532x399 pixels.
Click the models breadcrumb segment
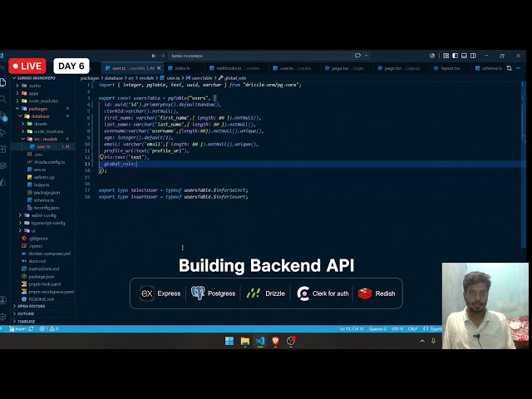[x=146, y=78]
